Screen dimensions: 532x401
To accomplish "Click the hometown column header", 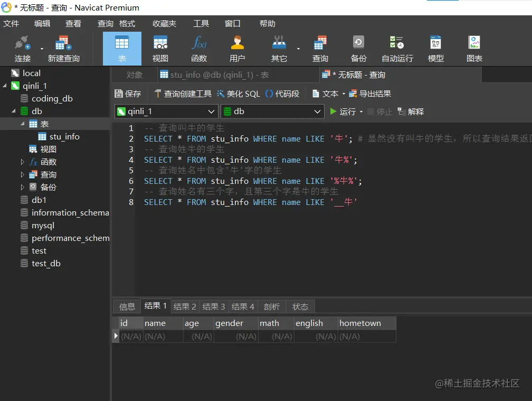I will (367, 323).
